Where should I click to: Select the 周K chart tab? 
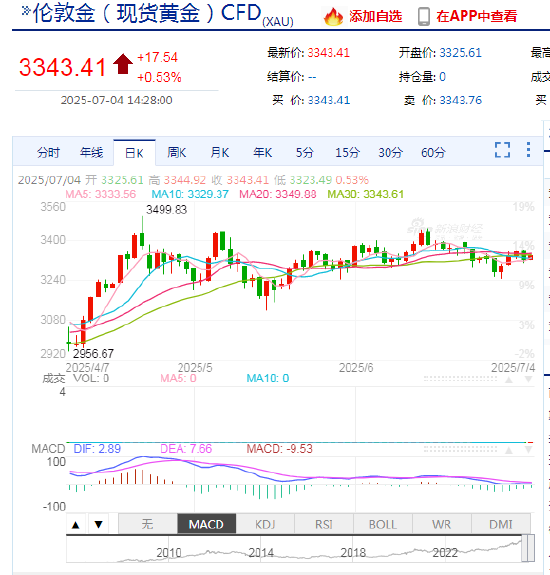coord(177,153)
